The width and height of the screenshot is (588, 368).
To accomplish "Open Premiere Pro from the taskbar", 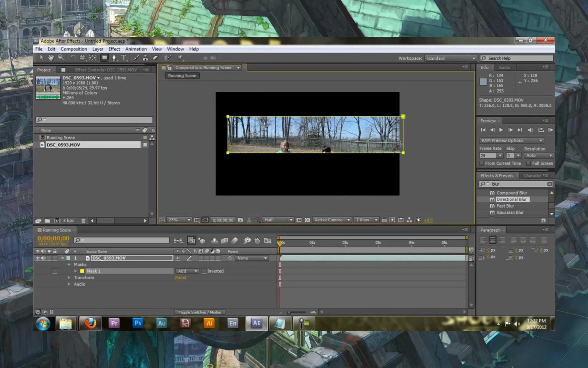I will pyautogui.click(x=114, y=323).
